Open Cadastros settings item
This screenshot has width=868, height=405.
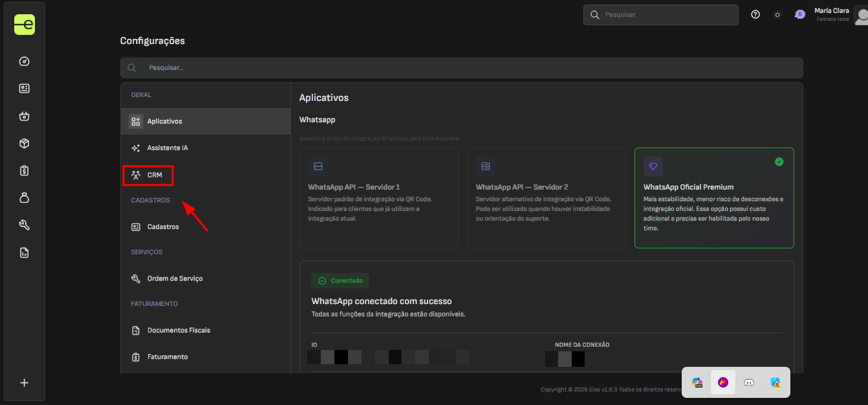206,227
